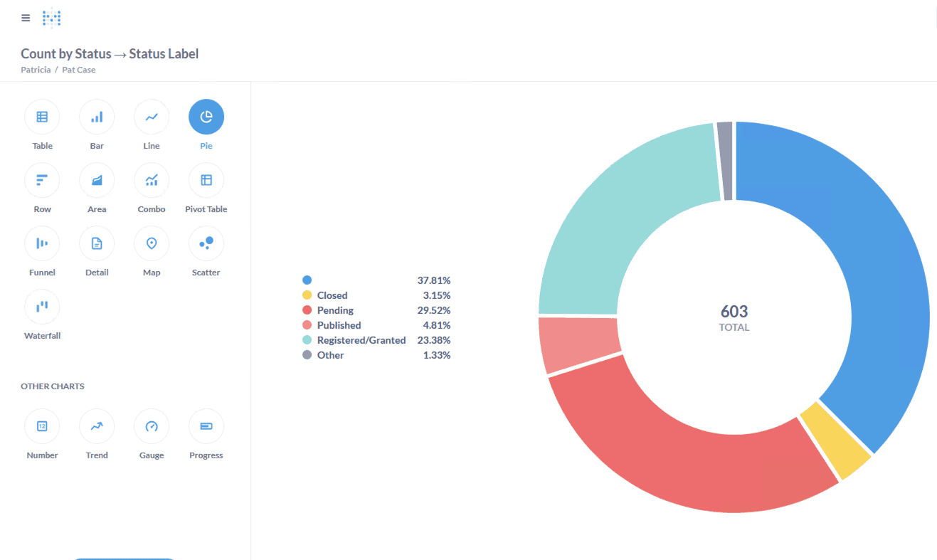Click the Metabase logo icon
The width and height of the screenshot is (937, 560).
click(52, 18)
